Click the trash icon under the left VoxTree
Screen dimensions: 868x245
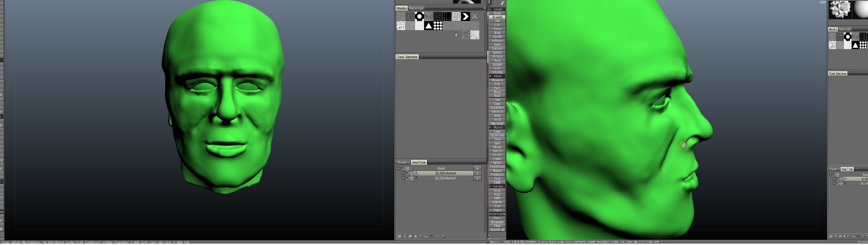point(405,237)
